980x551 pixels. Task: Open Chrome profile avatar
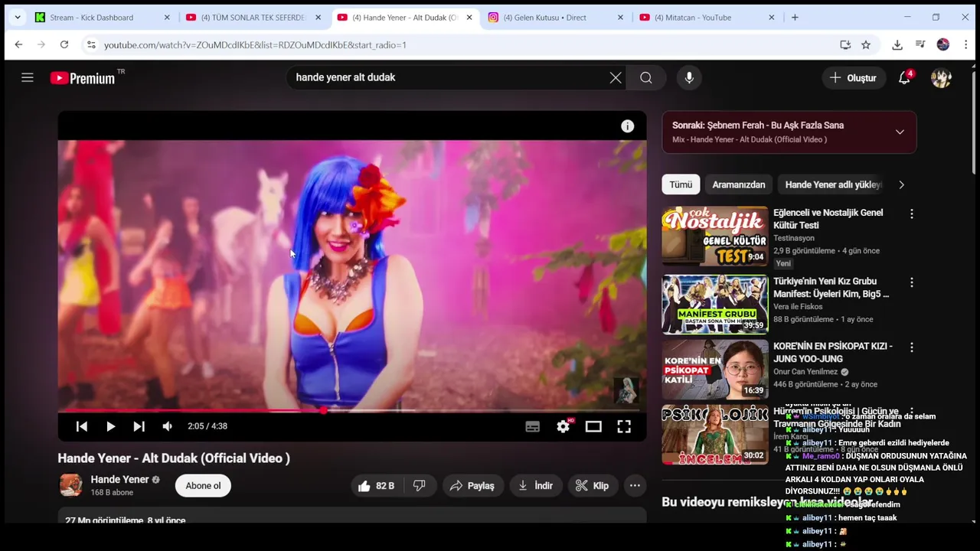point(943,45)
